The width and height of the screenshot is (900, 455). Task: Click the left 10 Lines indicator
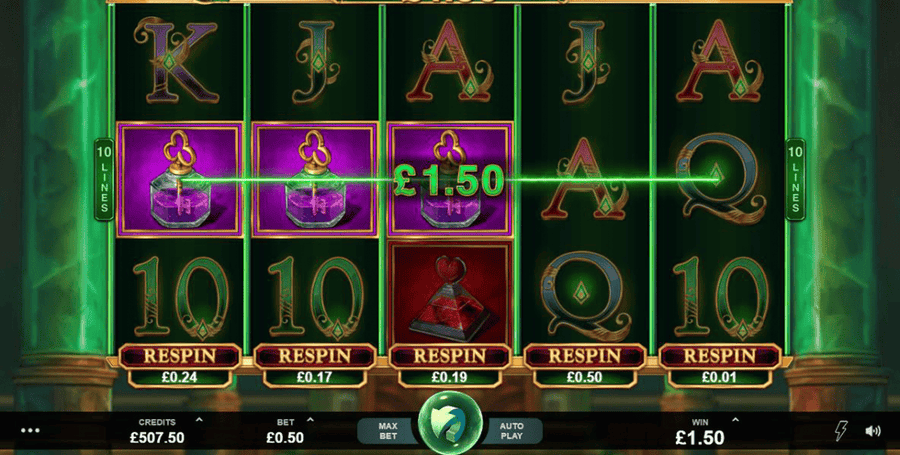coord(104,179)
